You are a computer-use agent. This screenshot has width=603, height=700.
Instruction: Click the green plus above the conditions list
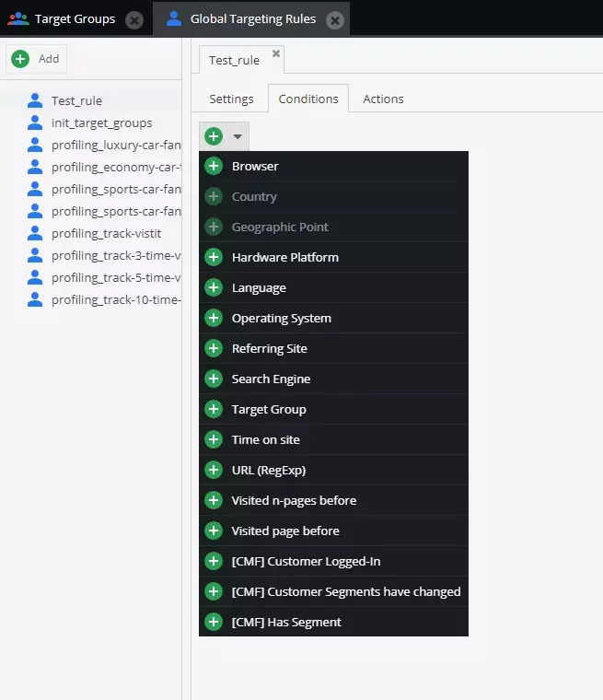click(x=214, y=136)
